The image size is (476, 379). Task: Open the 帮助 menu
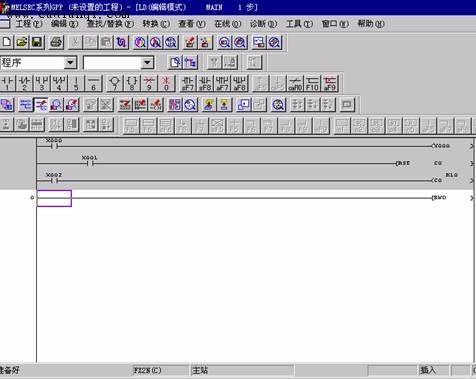click(x=371, y=24)
